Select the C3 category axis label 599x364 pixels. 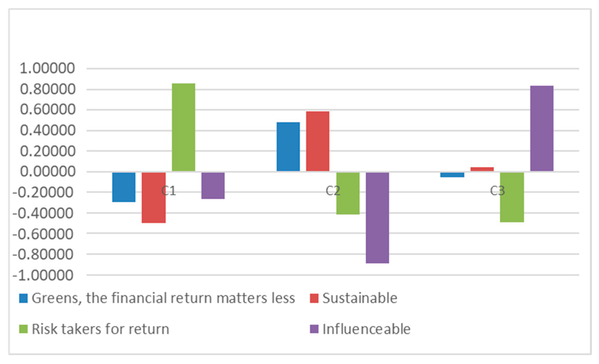(x=497, y=191)
